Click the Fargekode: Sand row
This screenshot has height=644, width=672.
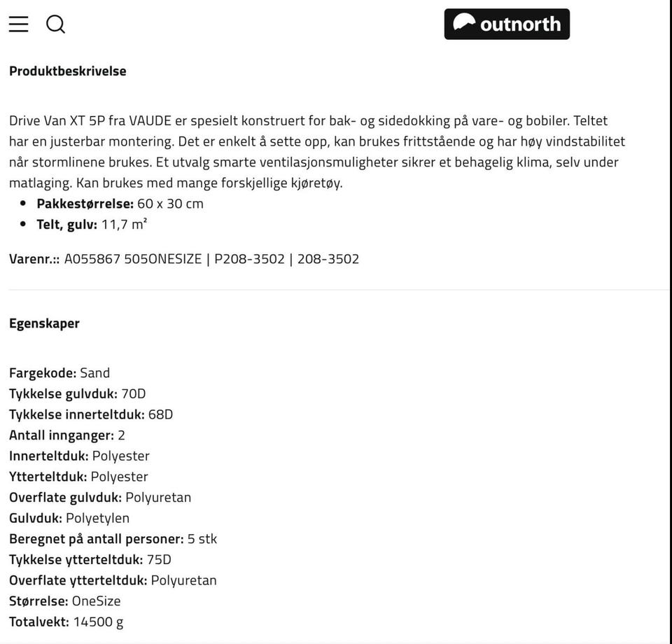[59, 373]
